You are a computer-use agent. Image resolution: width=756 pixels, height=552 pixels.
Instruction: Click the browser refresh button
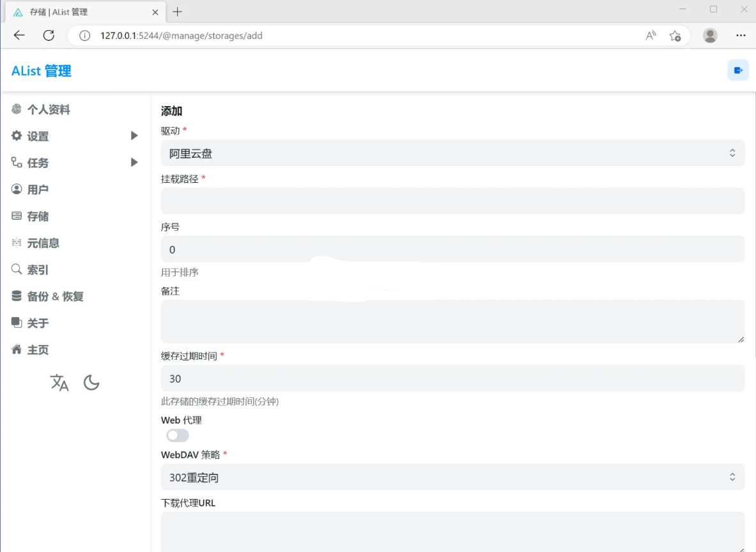pos(49,35)
